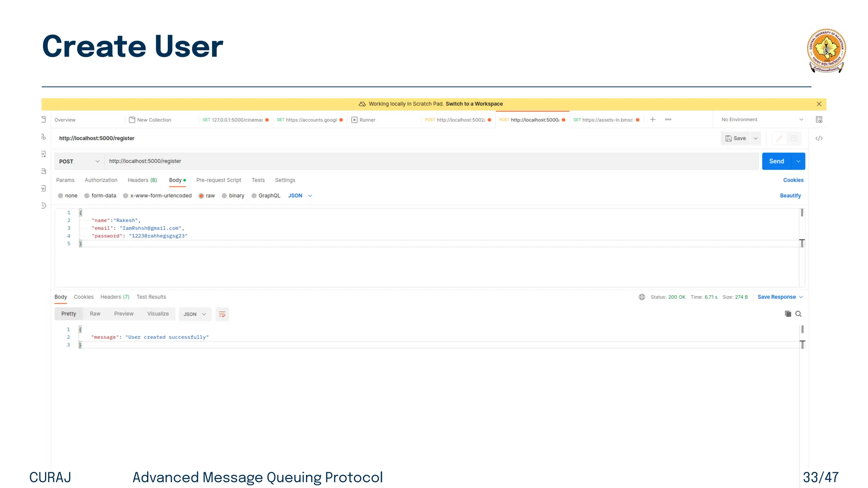Click the request URL input field
The height and width of the screenshot is (488, 868).
pyautogui.click(x=431, y=161)
